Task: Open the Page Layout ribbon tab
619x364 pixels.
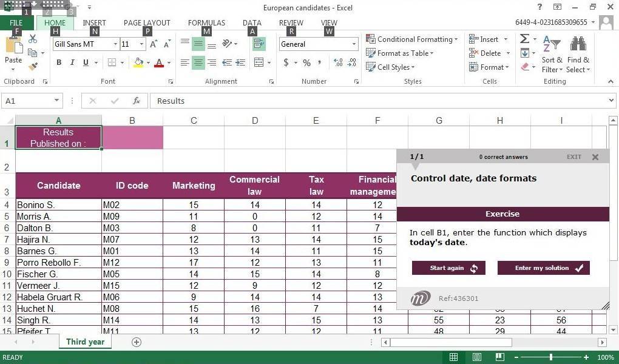Action: 147,23
